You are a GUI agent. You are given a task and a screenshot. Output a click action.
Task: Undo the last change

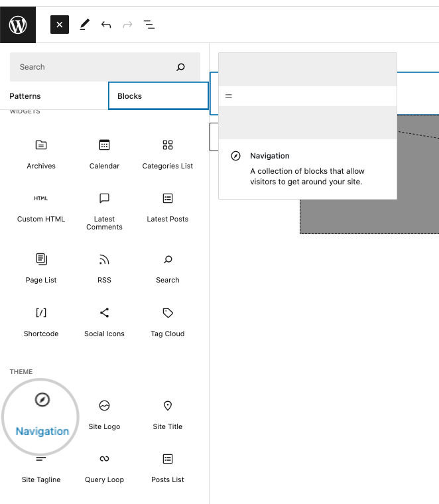(106, 25)
